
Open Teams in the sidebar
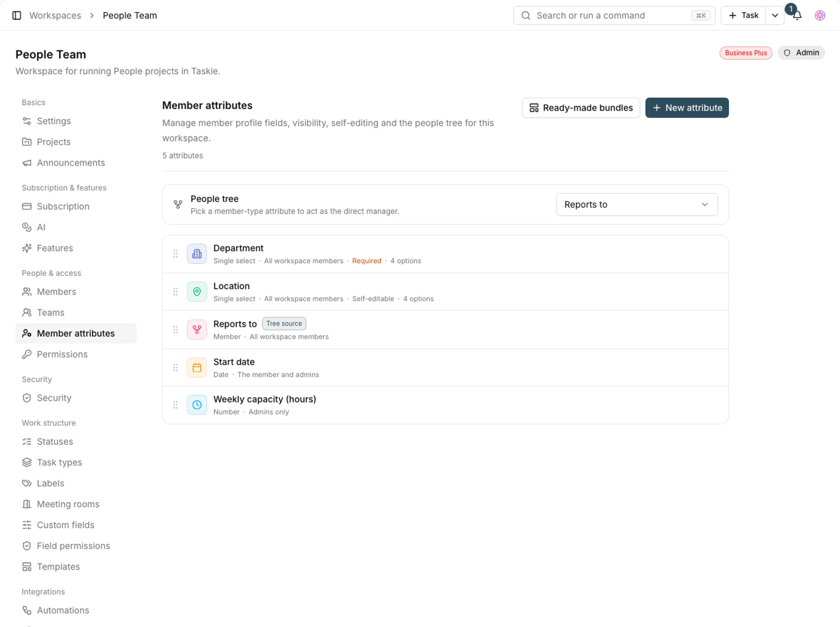pos(76,313)
